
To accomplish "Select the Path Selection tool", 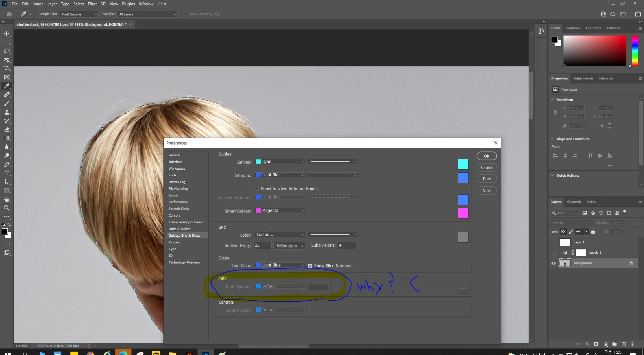I will (7, 182).
